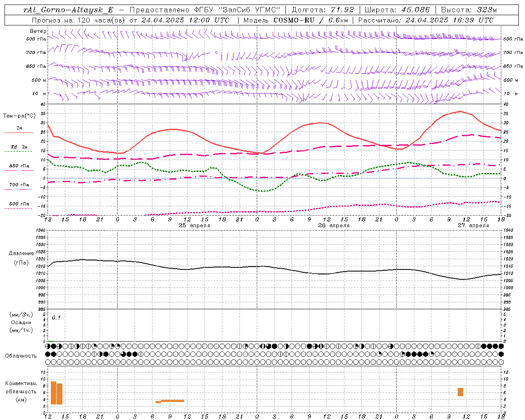Select the text Предоставлено ФГБУ "ЗапСиб УГМС"

pos(205,10)
